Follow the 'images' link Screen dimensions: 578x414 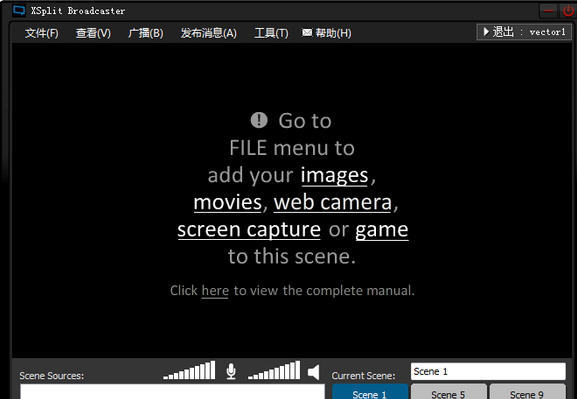pos(334,175)
